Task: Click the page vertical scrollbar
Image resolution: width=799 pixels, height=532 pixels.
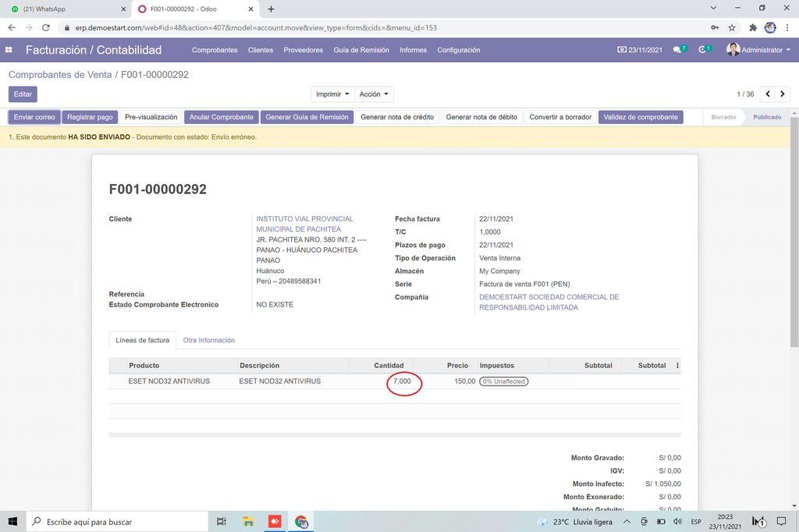Action: (x=794, y=232)
